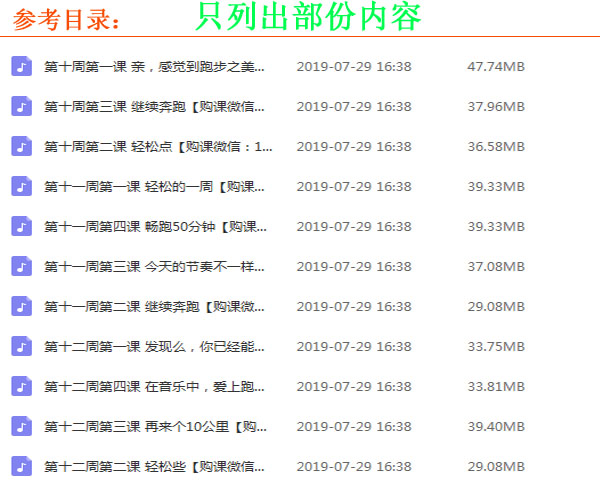Open the file named 第十周第一课 亲，感觉到跑步之美

click(155, 67)
